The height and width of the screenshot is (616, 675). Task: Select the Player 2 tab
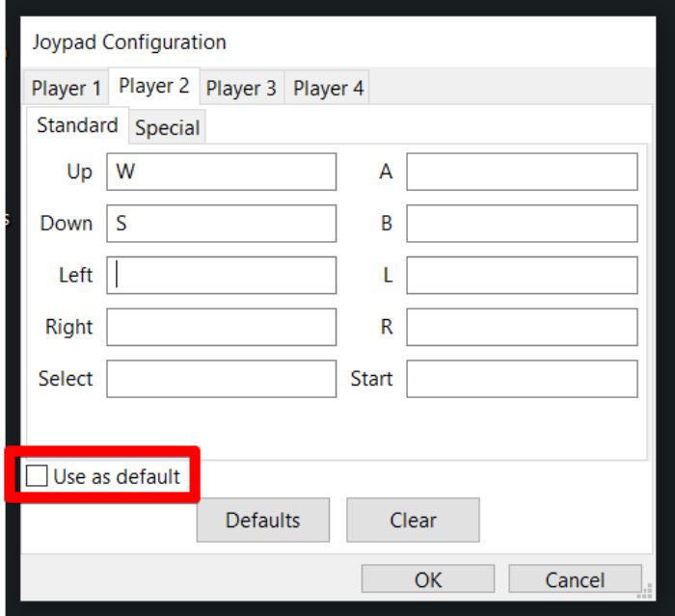154,86
